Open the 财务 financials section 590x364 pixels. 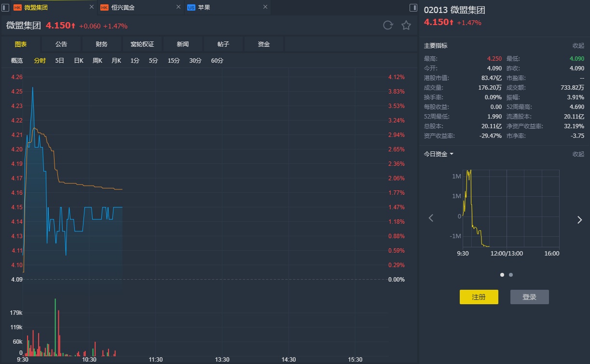(x=102, y=44)
